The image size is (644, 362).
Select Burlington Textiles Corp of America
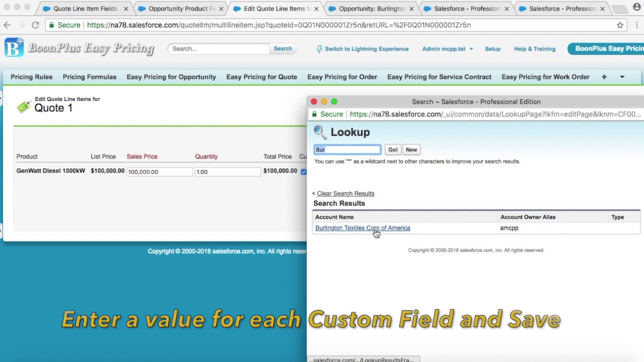(363, 228)
